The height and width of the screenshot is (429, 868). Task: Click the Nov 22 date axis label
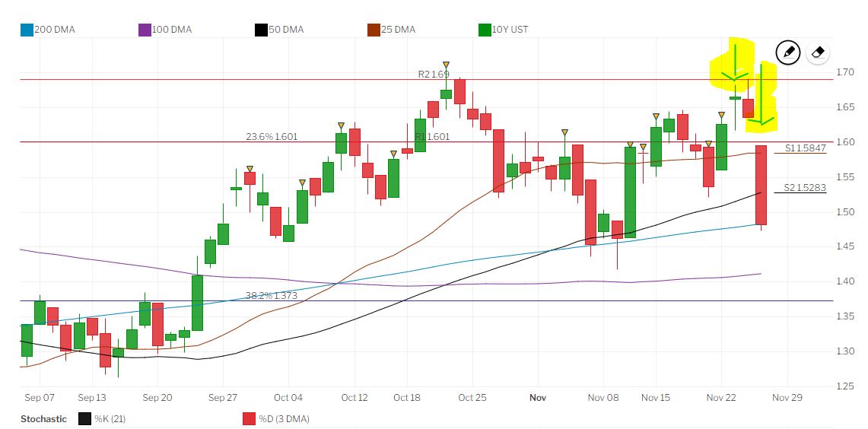coord(721,398)
